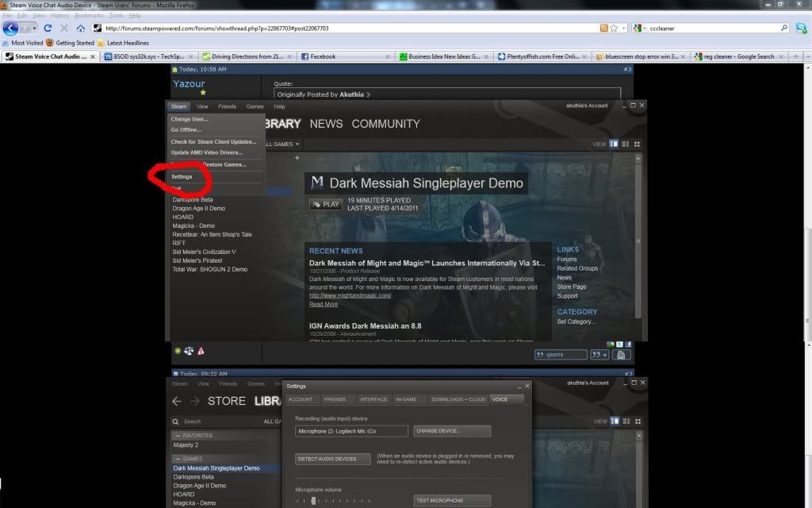Click the QUOTE reply button
The height and width of the screenshot is (508, 812).
561,355
